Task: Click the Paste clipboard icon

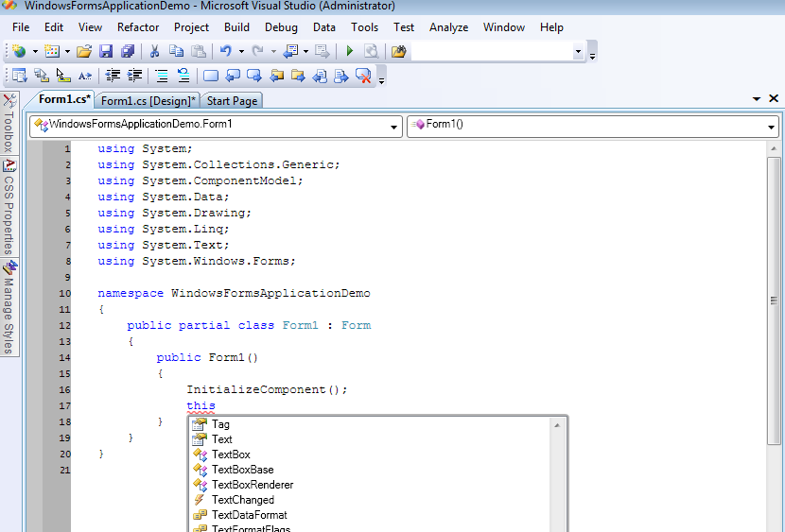Action: coord(199,51)
